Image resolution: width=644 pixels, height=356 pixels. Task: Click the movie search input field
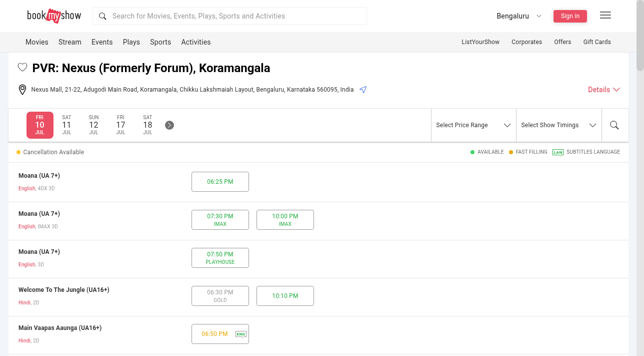[229, 16]
